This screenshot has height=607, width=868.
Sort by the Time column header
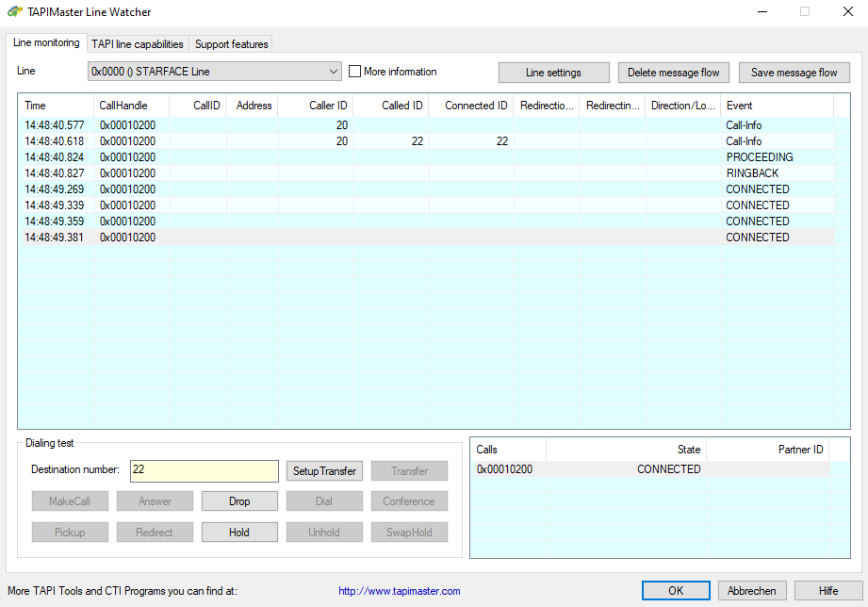(56, 106)
